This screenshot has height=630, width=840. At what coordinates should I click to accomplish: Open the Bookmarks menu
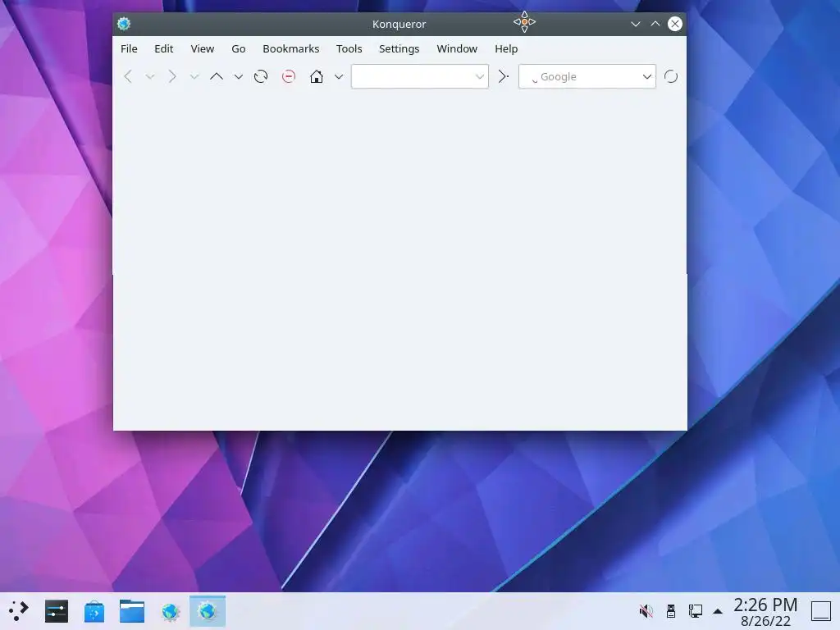click(291, 48)
